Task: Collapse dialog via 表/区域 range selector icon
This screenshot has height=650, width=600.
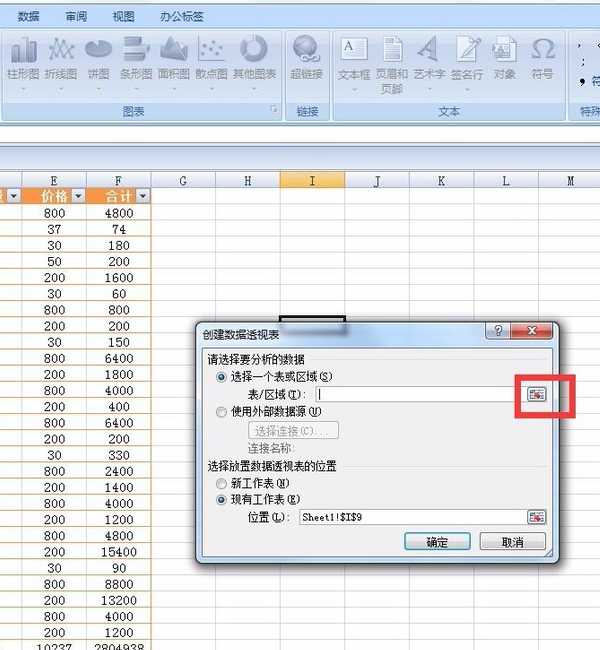Action: point(537,394)
